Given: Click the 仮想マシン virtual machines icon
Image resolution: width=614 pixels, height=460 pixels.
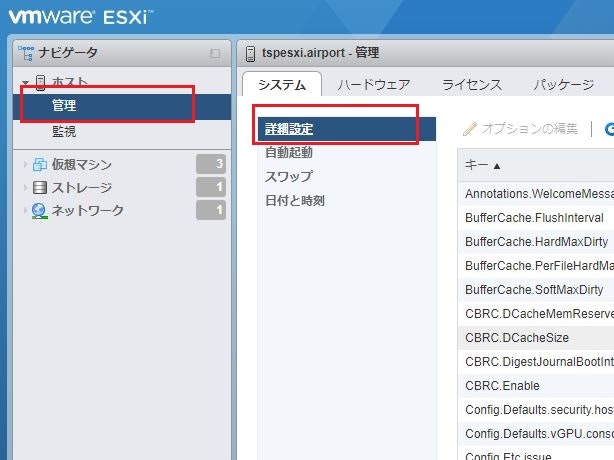Looking at the screenshot, I should pyautogui.click(x=40, y=164).
